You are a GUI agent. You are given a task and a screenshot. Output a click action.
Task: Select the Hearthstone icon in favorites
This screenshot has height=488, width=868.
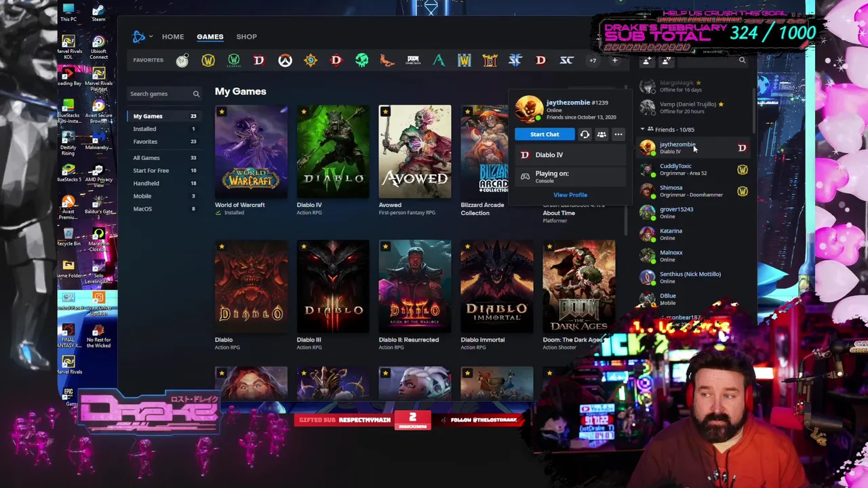(311, 60)
